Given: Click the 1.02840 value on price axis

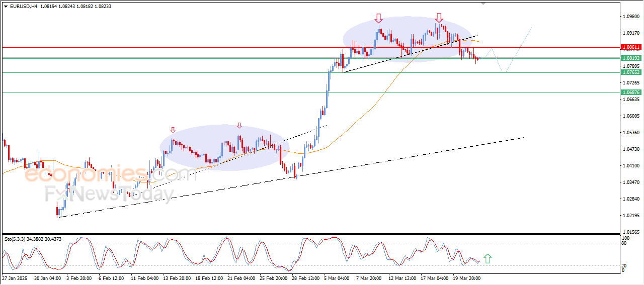Looking at the screenshot, I should [632, 199].
